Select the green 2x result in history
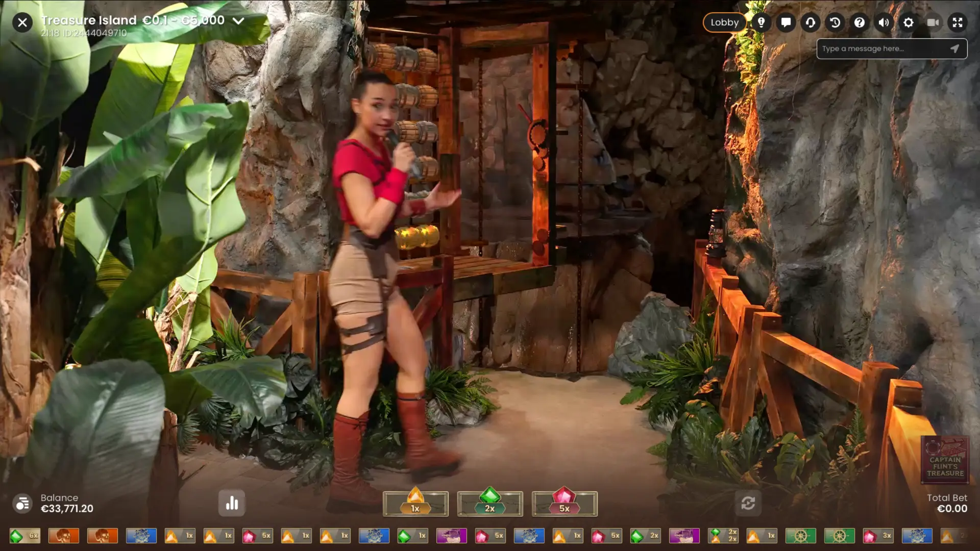Image resolution: width=980 pixels, height=551 pixels. click(646, 536)
